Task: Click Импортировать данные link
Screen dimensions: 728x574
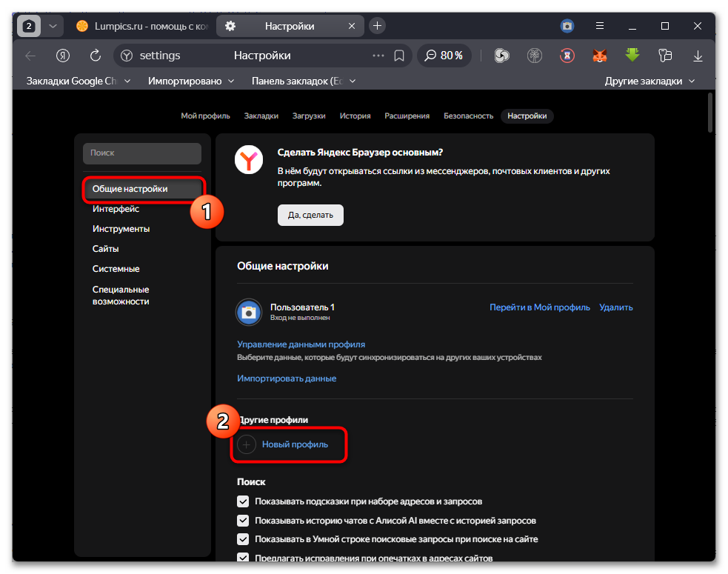Action: point(287,378)
